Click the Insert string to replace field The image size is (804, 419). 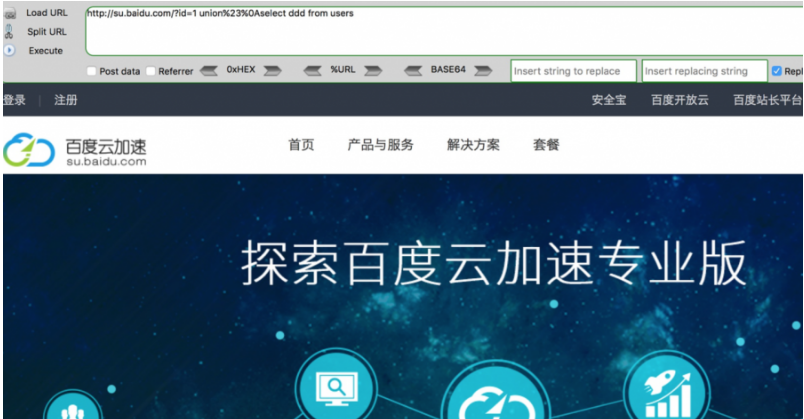click(x=573, y=71)
